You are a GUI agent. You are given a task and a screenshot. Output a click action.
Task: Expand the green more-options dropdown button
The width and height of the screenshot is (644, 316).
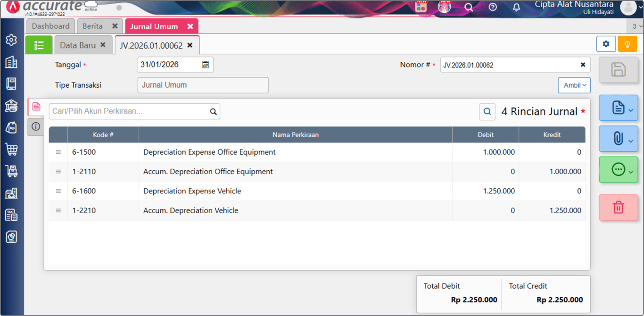click(618, 170)
